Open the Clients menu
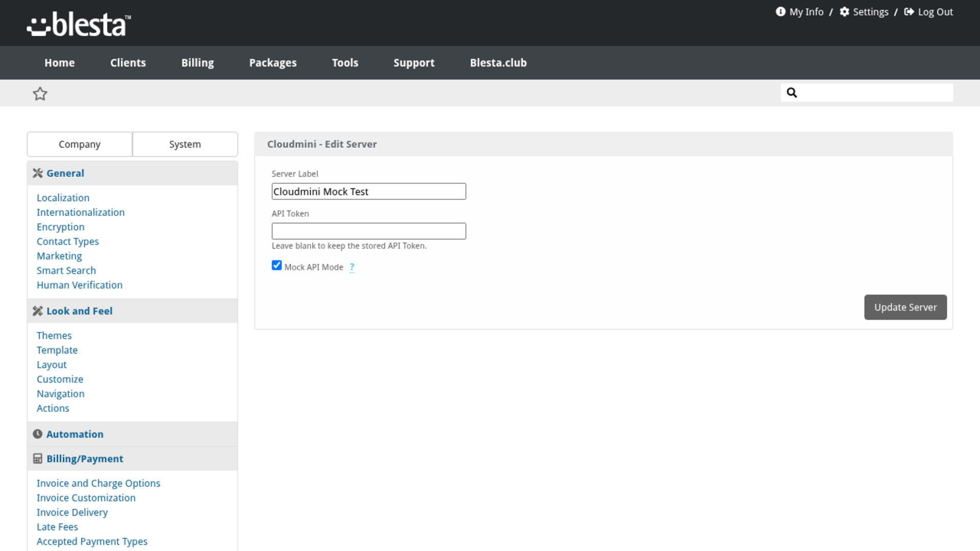The image size is (980, 551). pos(128,63)
